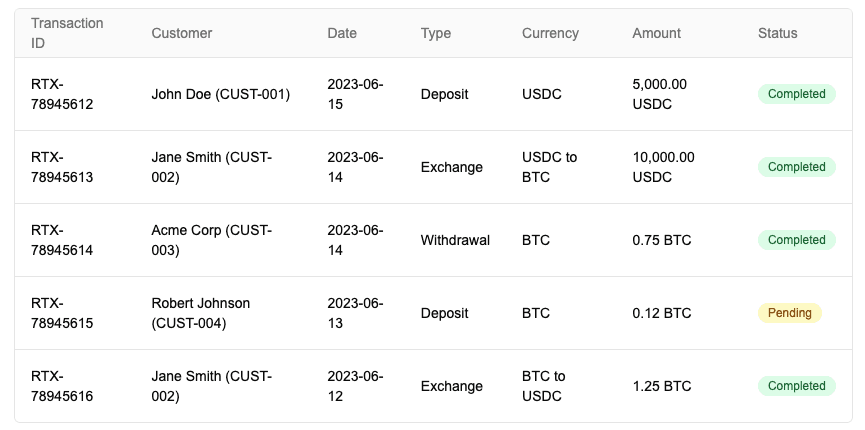Viewport: 865px width, 430px height.
Task: Click the Type column header
Action: point(436,33)
